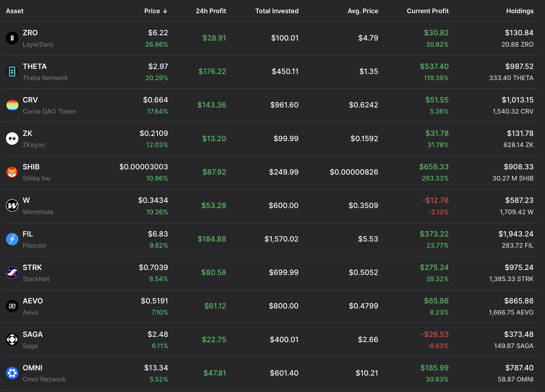Click the Filecoin blue coin icon
The height and width of the screenshot is (392, 545).
12,239
